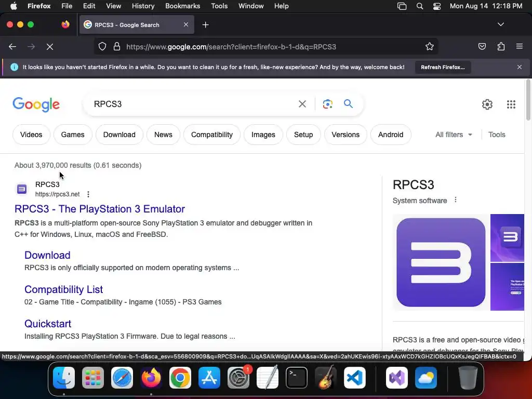The height and width of the screenshot is (399, 532).
Task: Open the Extensions puzzle icon
Action: click(501, 46)
